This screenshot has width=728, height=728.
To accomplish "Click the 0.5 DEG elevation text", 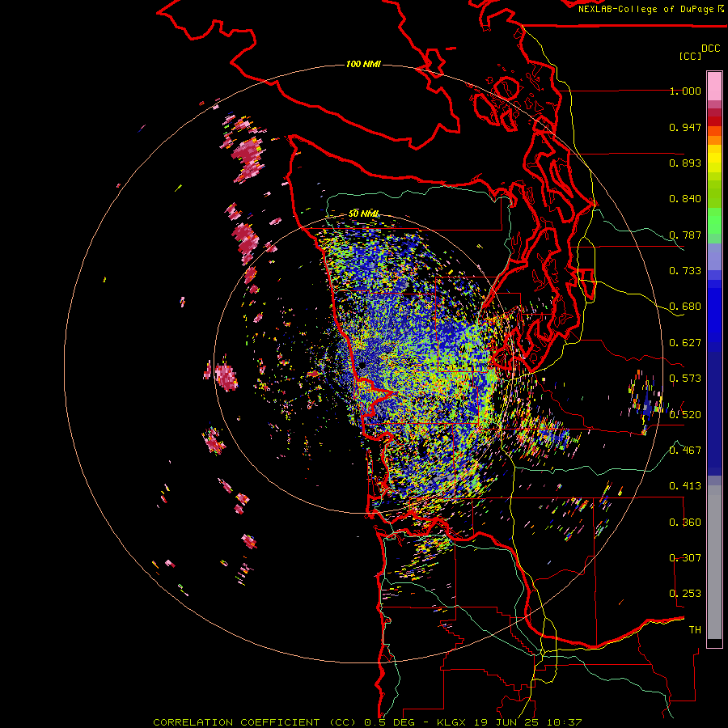I will pyautogui.click(x=389, y=722).
